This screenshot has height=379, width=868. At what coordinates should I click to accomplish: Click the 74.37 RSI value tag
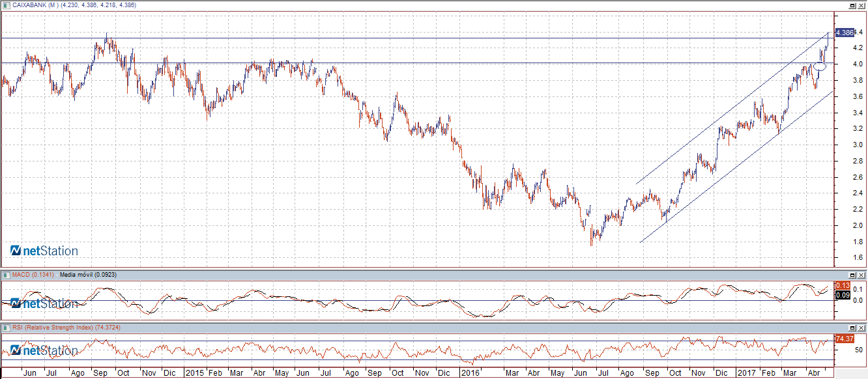pyautogui.click(x=844, y=339)
